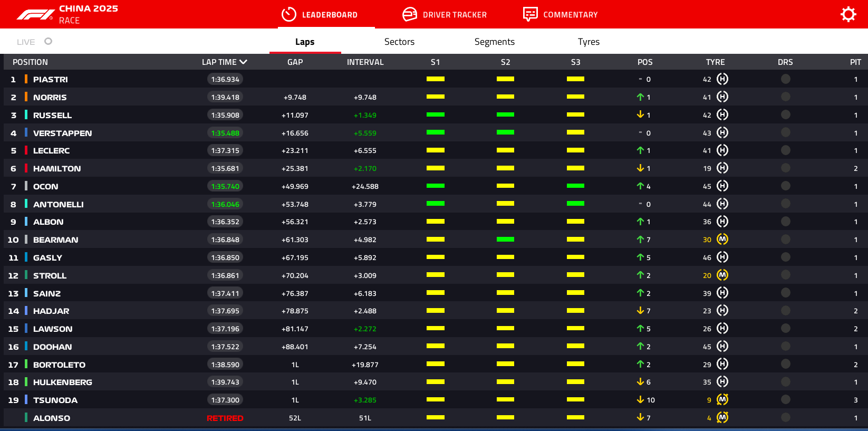This screenshot has width=868, height=431.
Task: Click Hadjar's yellow position-loss arrow
Action: (x=640, y=311)
